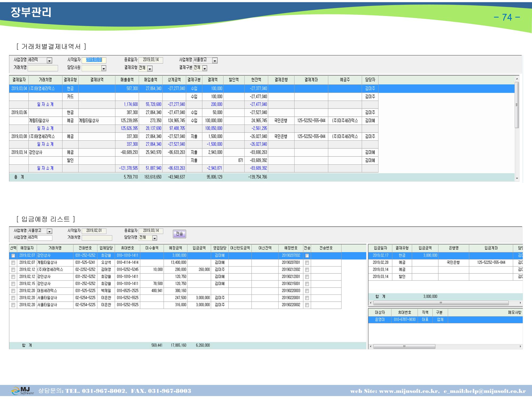This screenshot has width=532, height=399.
Task: Click 총 계 현잔액 -139,754,766
Action: (x=257, y=177)
